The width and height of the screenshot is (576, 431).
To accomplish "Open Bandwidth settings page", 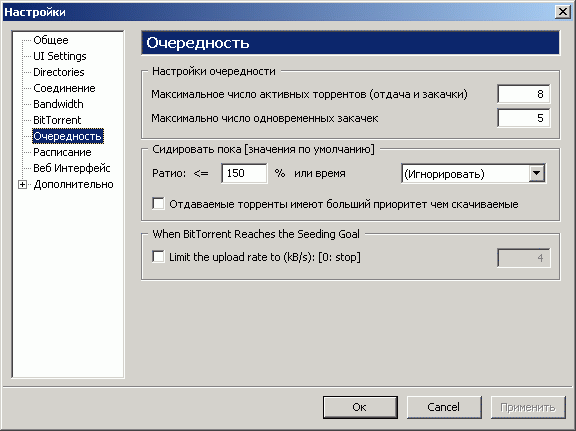I will click(x=58, y=104).
